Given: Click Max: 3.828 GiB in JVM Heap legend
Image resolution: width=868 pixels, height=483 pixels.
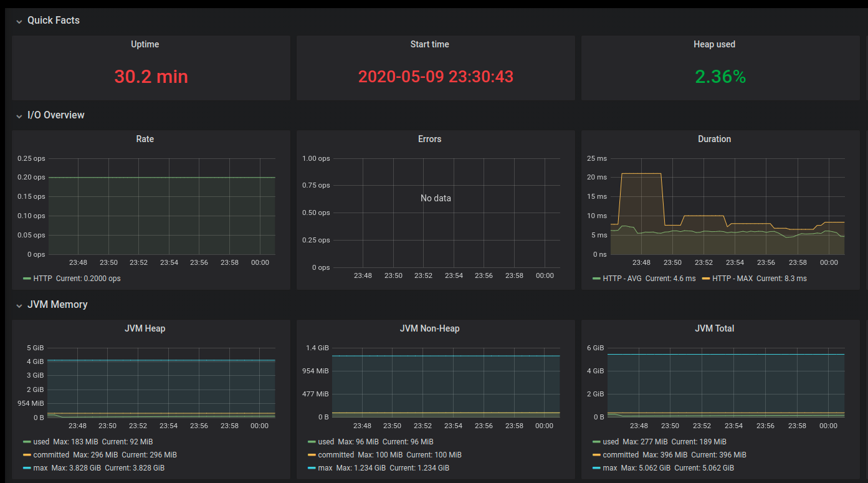Looking at the screenshot, I should [x=76, y=468].
